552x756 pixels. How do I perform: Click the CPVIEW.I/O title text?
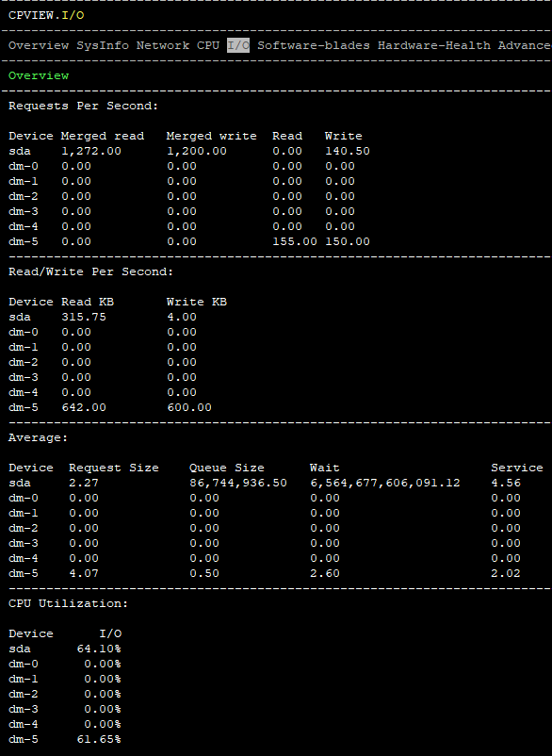46,15
